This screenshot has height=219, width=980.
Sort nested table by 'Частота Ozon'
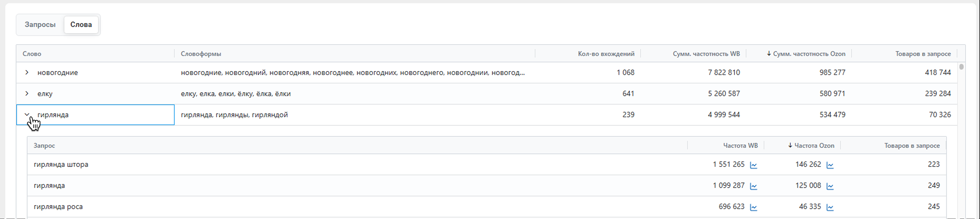click(814, 145)
